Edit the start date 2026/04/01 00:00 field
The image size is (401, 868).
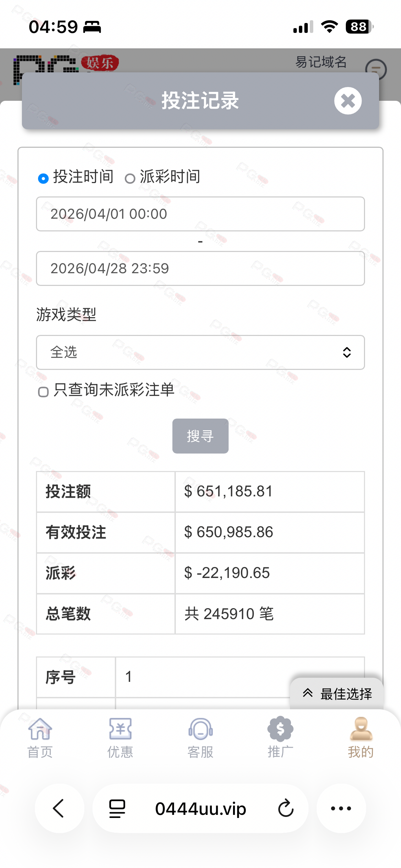tap(200, 214)
